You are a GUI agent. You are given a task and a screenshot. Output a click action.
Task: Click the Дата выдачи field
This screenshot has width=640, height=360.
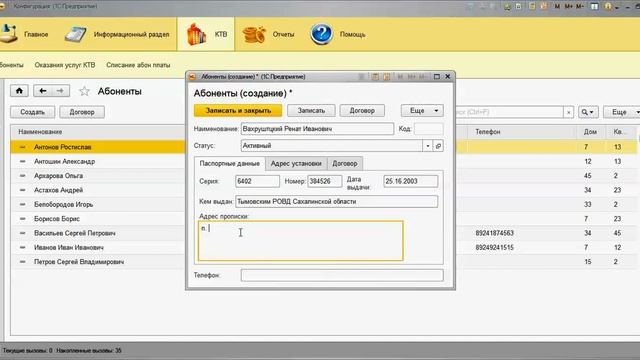[x=411, y=181]
